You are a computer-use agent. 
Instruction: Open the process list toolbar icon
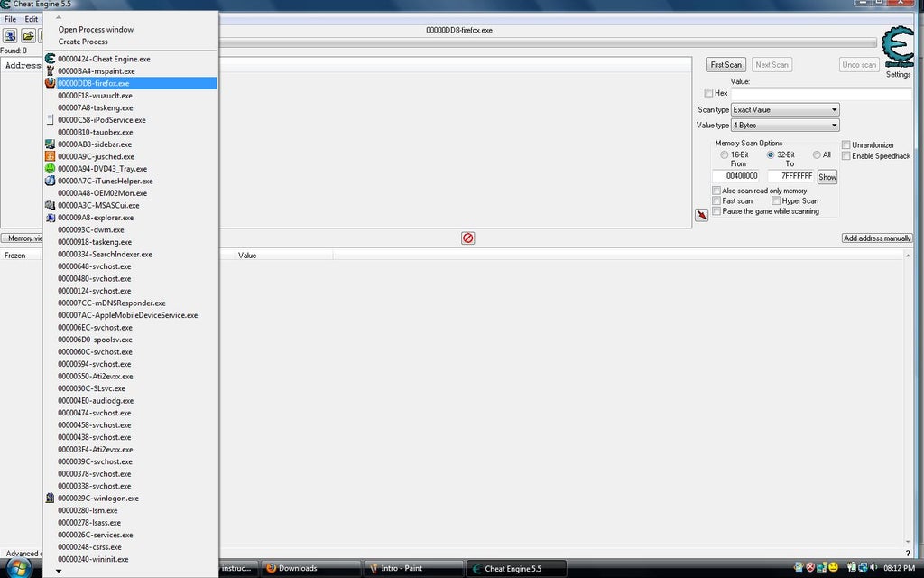10,36
